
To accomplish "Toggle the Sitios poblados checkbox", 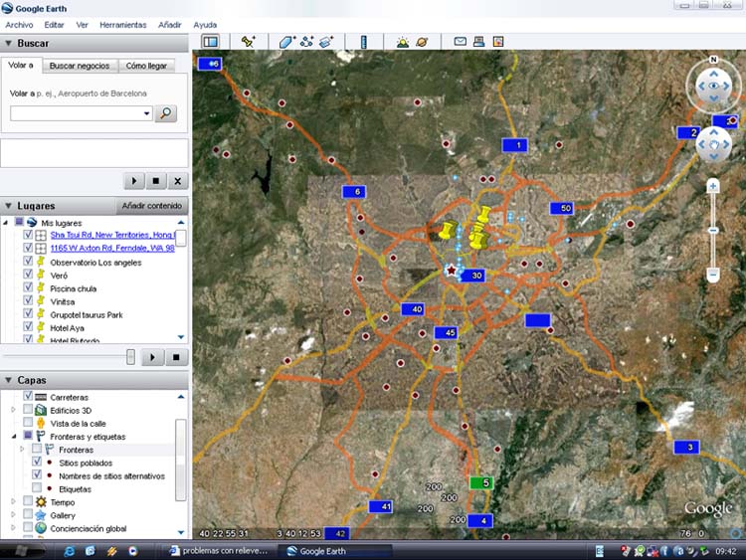I will [x=37, y=463].
